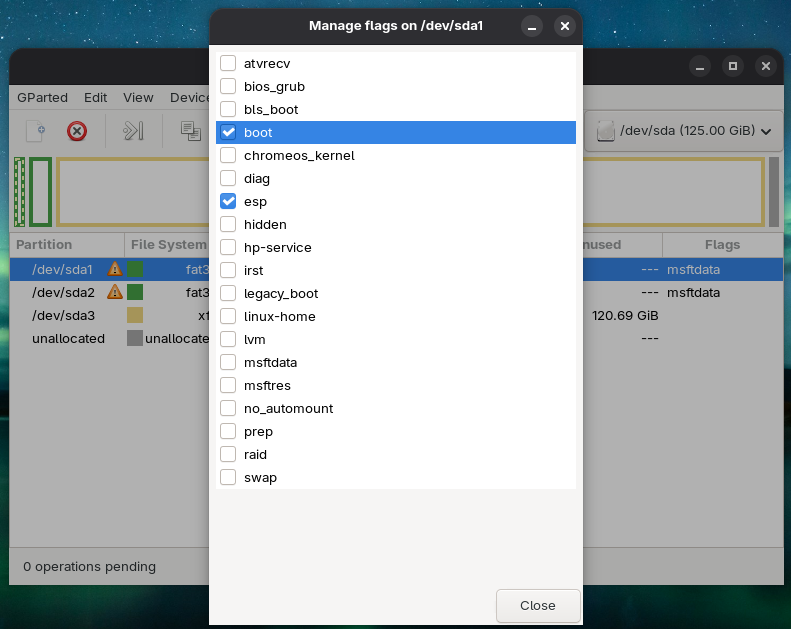
Task: Click the Resize/Move toolbar icon
Action: tap(134, 131)
